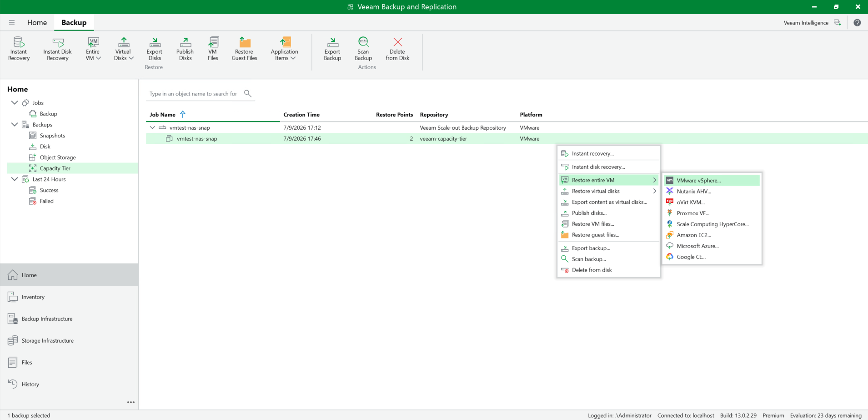
Task: Open the help question mark icon
Action: pyautogui.click(x=857, y=23)
